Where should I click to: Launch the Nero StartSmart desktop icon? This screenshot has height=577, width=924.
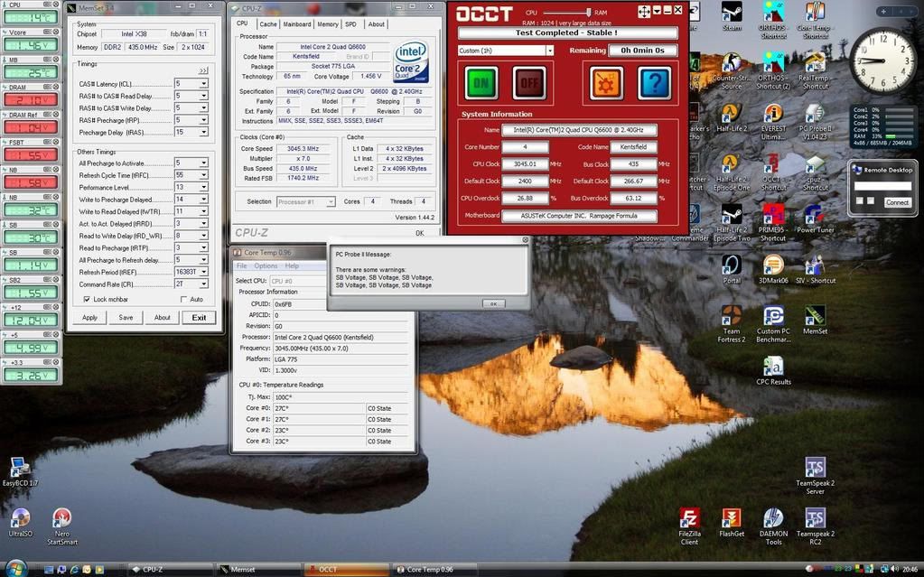[62, 526]
